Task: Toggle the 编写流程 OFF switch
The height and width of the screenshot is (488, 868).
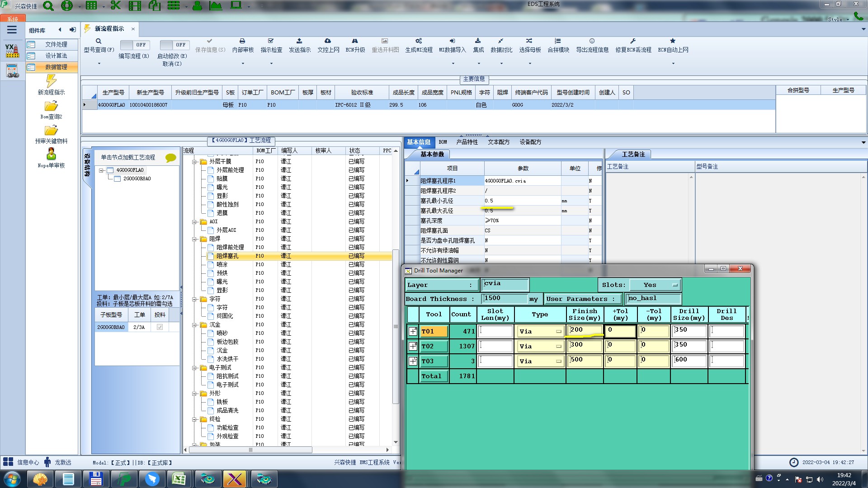Action: coord(134,45)
